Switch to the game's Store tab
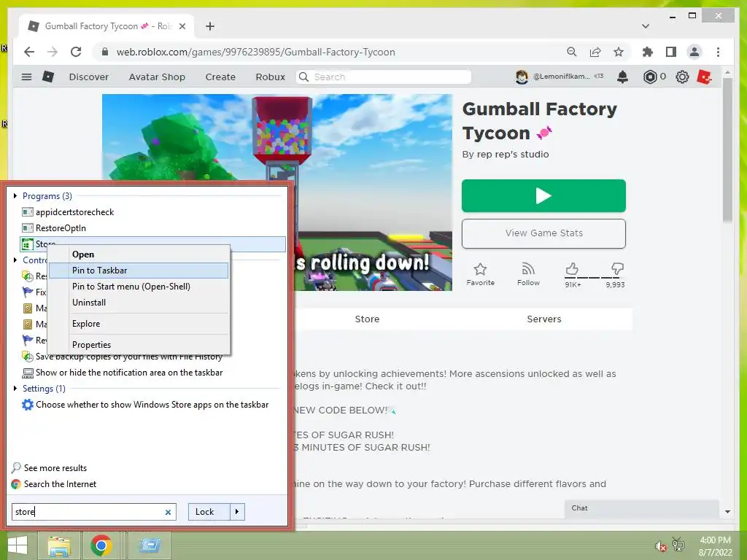The height and width of the screenshot is (560, 747). (x=367, y=319)
